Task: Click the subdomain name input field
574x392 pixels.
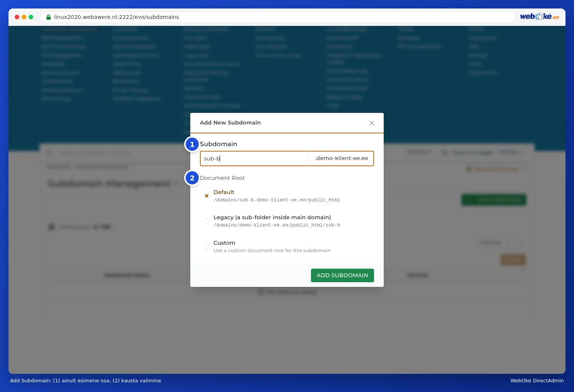Action: click(254, 159)
